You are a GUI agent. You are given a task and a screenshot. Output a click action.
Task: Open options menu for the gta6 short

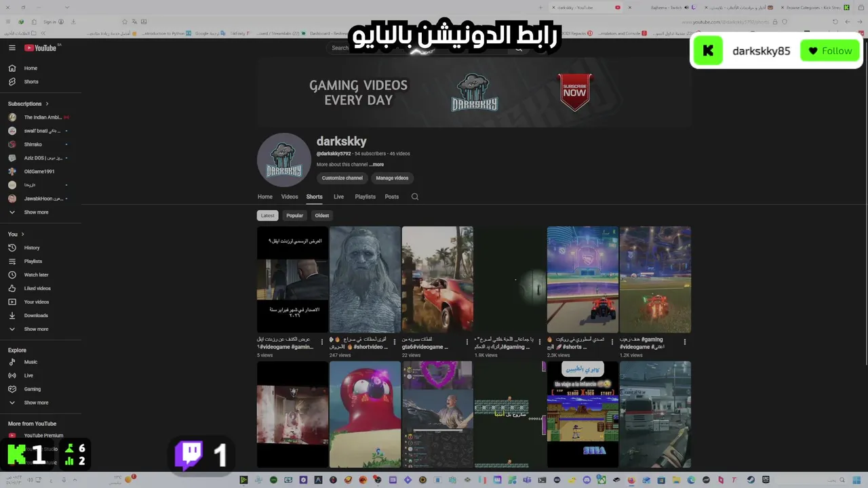(467, 342)
